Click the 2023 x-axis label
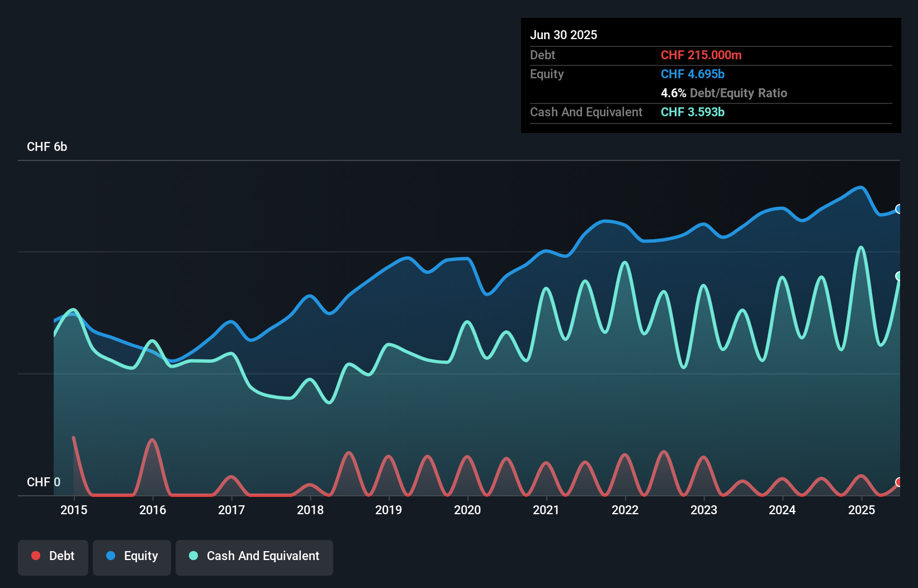Image resolution: width=918 pixels, height=588 pixels. coord(704,510)
